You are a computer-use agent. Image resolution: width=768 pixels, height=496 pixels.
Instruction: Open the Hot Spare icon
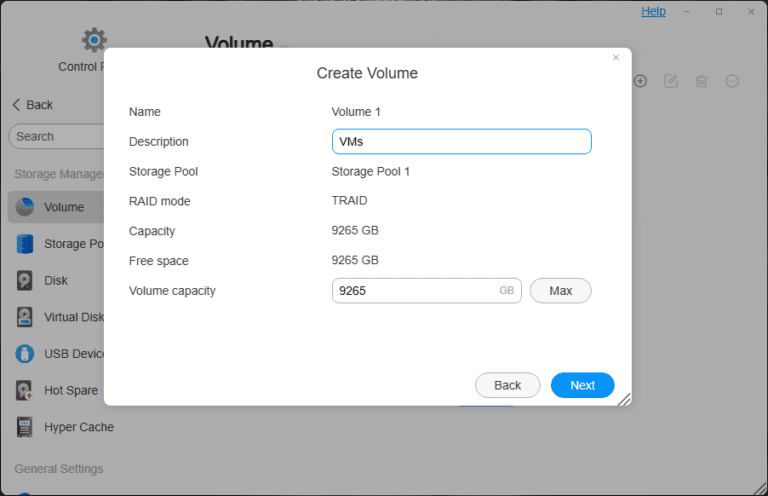tap(25, 390)
